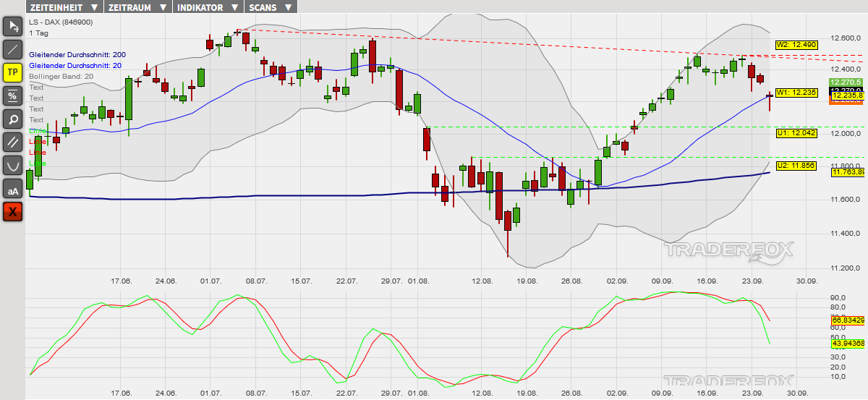Click the W2: 12.490 resistance label

(x=796, y=45)
